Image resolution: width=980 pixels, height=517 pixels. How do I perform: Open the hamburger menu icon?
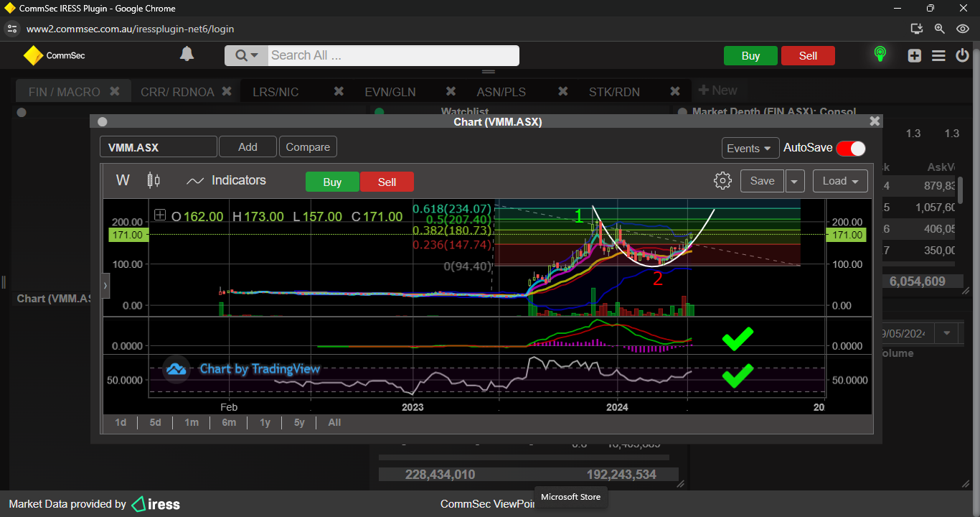tap(938, 55)
